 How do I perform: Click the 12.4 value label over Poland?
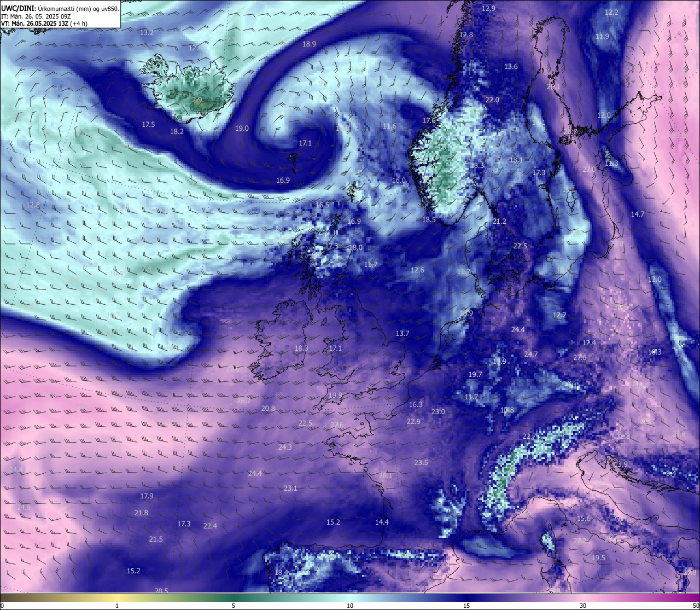tap(589, 343)
